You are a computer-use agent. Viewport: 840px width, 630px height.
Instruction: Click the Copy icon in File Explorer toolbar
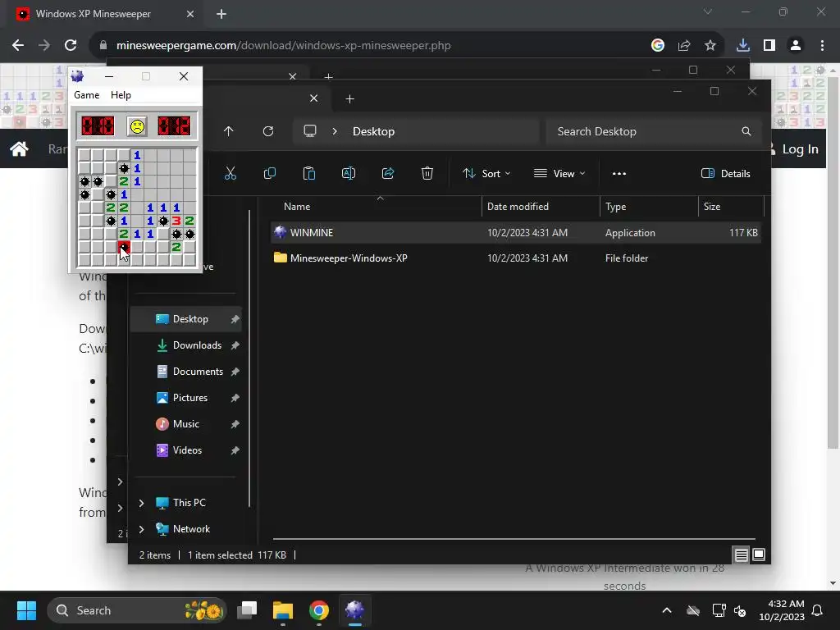(269, 174)
